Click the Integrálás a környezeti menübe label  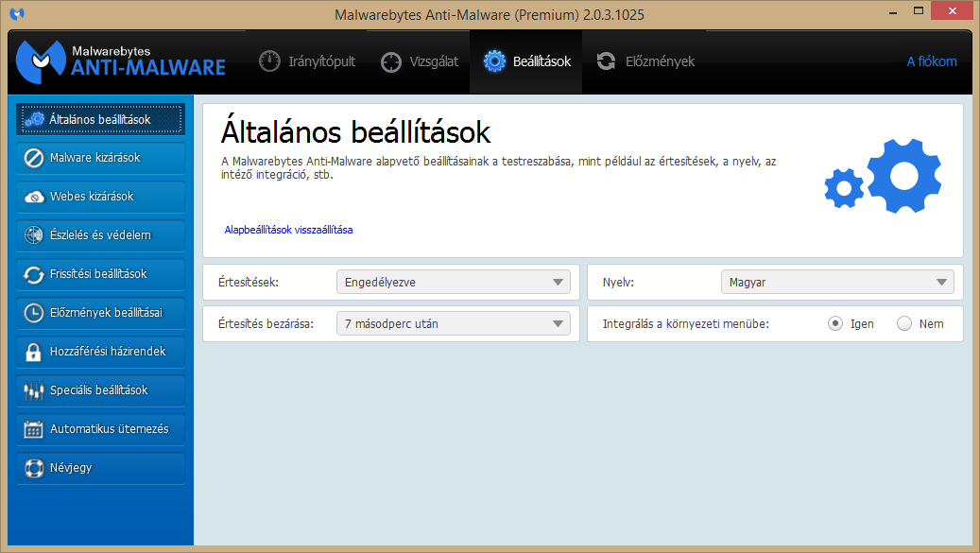(686, 323)
